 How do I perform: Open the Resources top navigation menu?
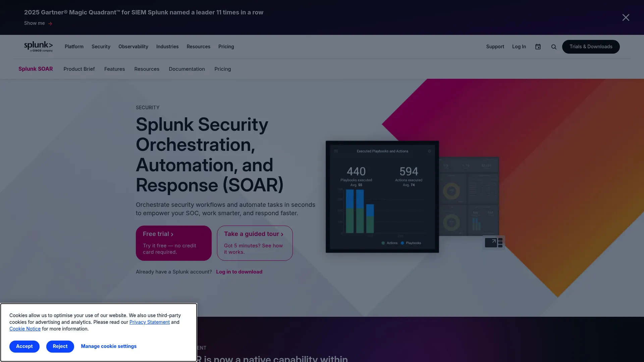199,47
